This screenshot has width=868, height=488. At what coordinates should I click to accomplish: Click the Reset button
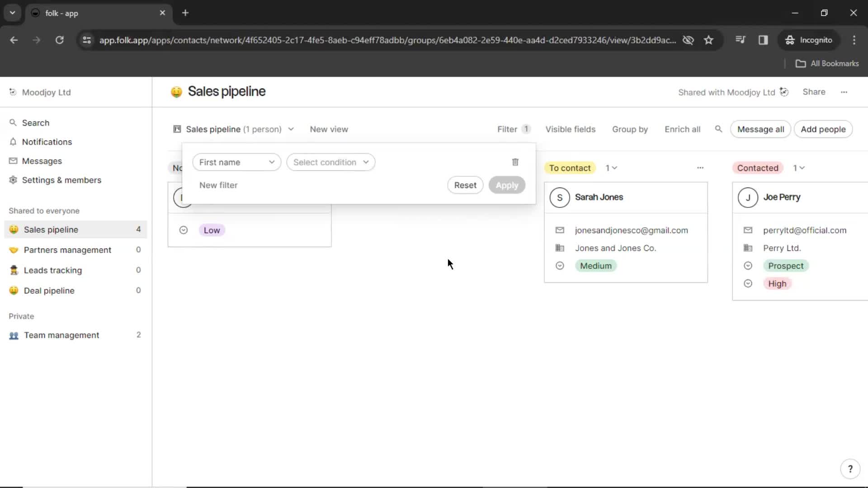[x=465, y=185]
